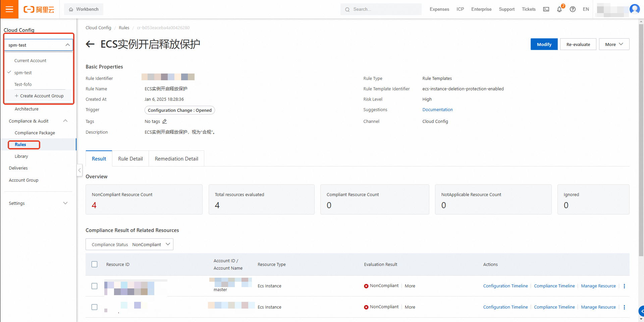This screenshot has height=322, width=644.
Task: Switch to the Result tab
Action: point(99,159)
